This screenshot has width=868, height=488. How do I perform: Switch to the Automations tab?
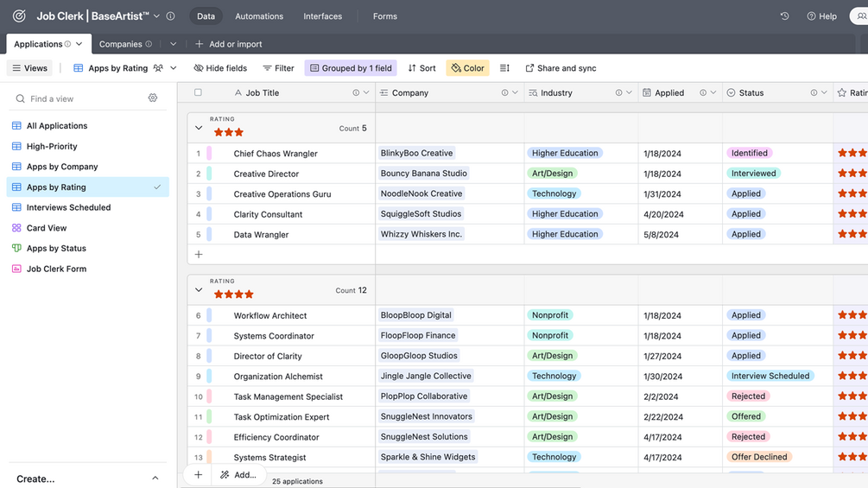[259, 16]
